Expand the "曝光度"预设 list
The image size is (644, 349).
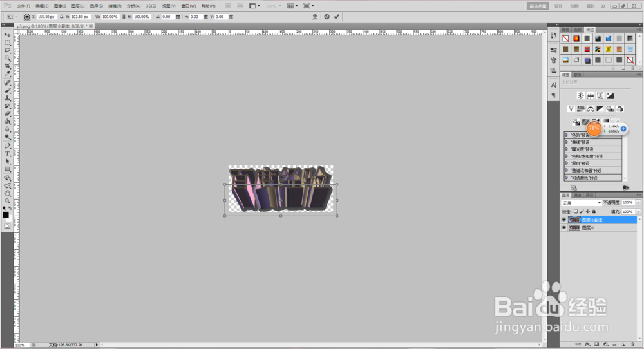coord(567,149)
